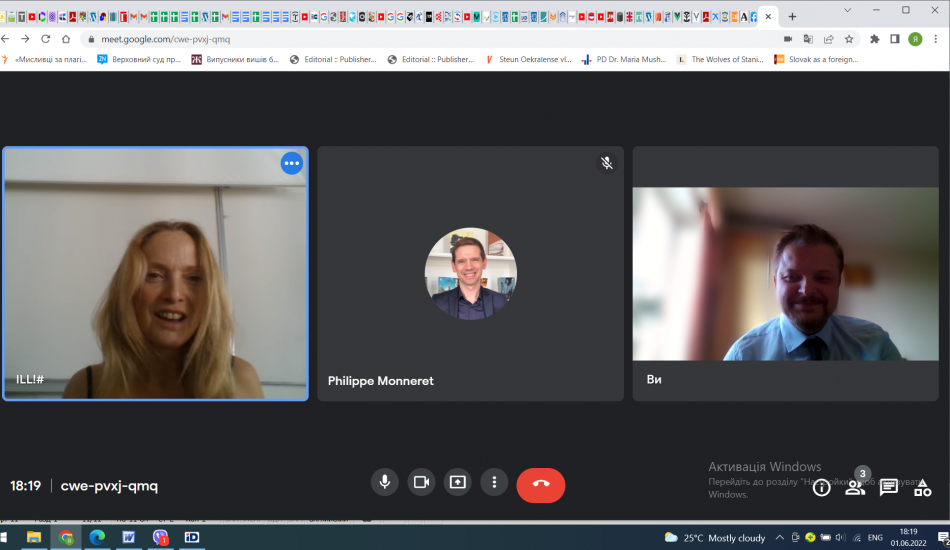Open Microsoft Edge from the taskbar
The image size is (950, 550).
pyautogui.click(x=97, y=537)
